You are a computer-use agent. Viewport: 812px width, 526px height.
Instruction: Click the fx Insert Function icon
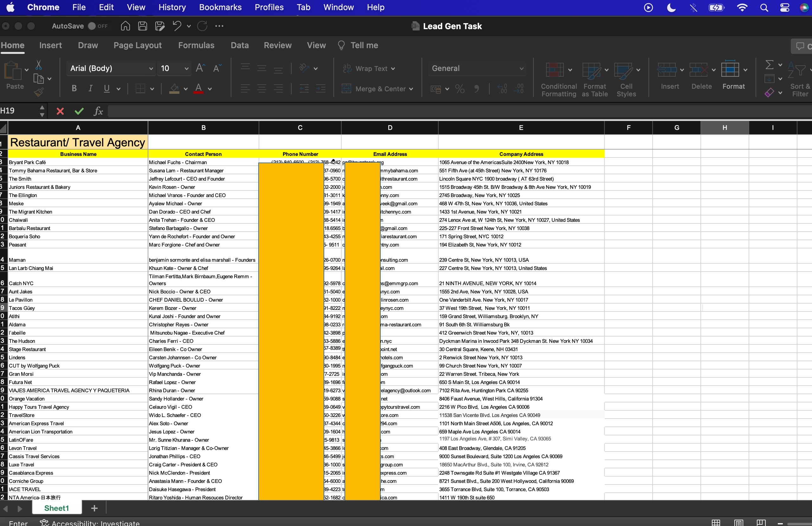[98, 111]
